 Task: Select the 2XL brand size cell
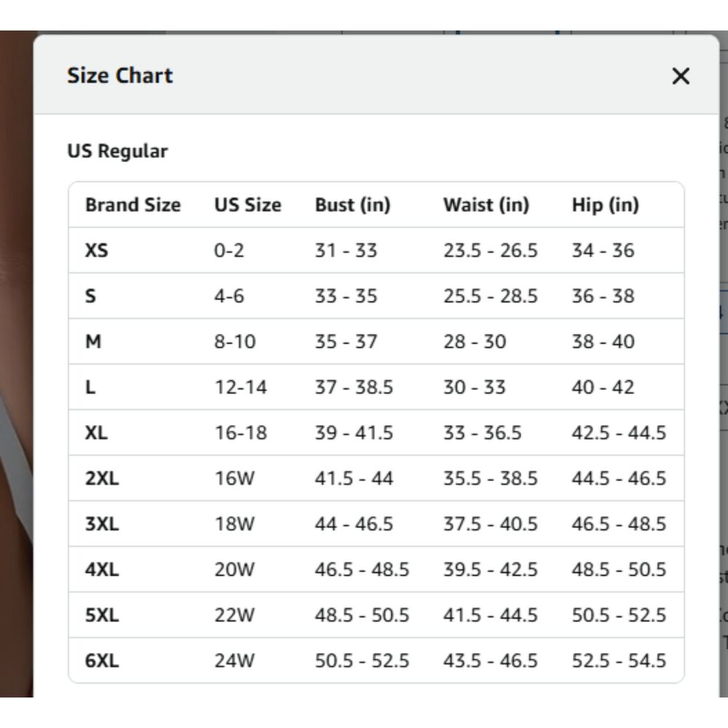tap(102, 478)
